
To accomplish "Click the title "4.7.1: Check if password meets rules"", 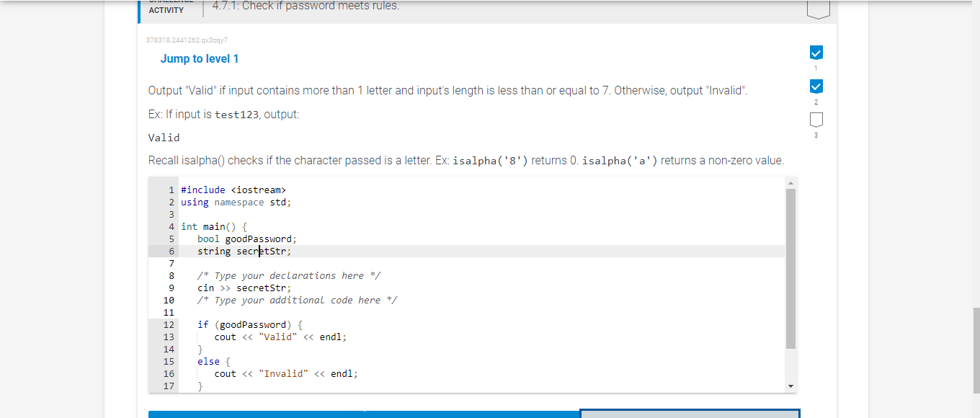I will click(x=305, y=6).
